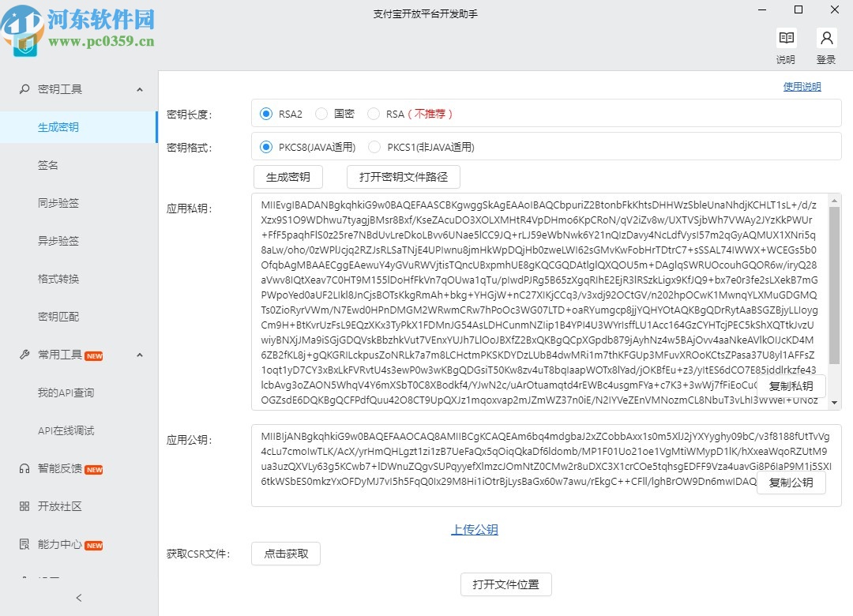Click the 能力中心 document icon
The height and width of the screenshot is (616, 853).
coord(24,544)
